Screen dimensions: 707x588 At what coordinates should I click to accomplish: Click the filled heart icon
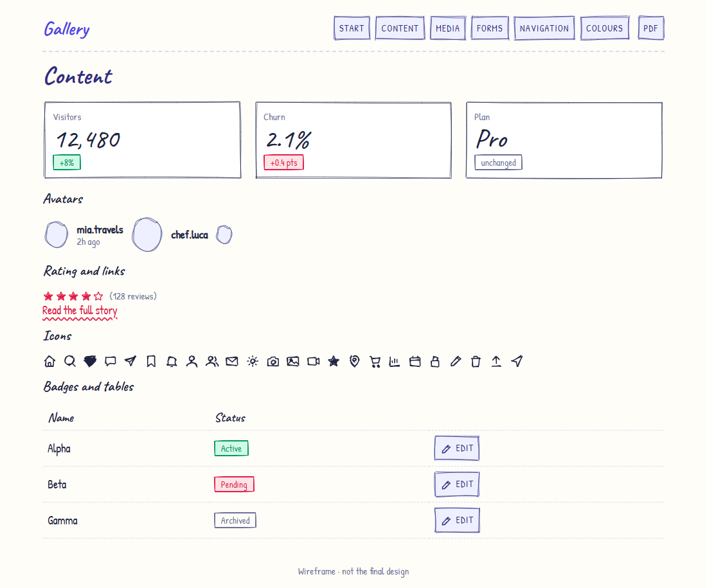point(90,361)
